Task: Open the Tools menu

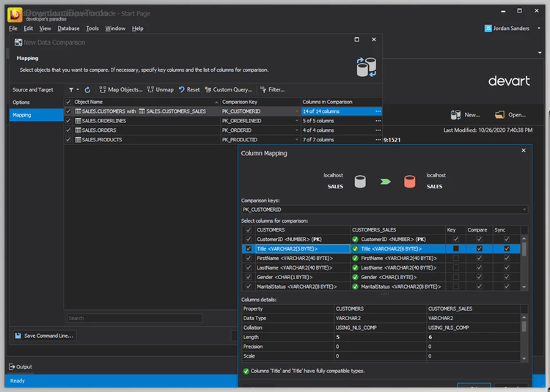Action: [x=92, y=29]
